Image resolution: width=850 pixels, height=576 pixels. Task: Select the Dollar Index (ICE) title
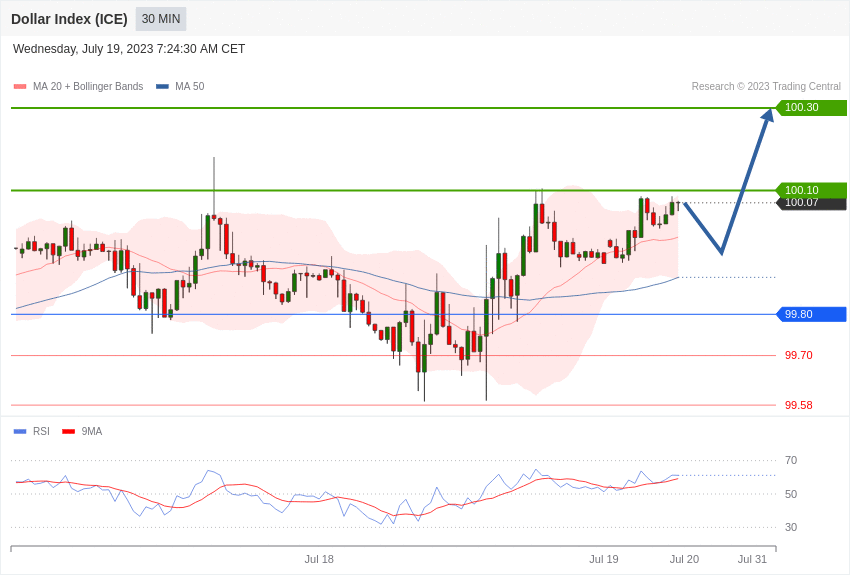pos(69,19)
